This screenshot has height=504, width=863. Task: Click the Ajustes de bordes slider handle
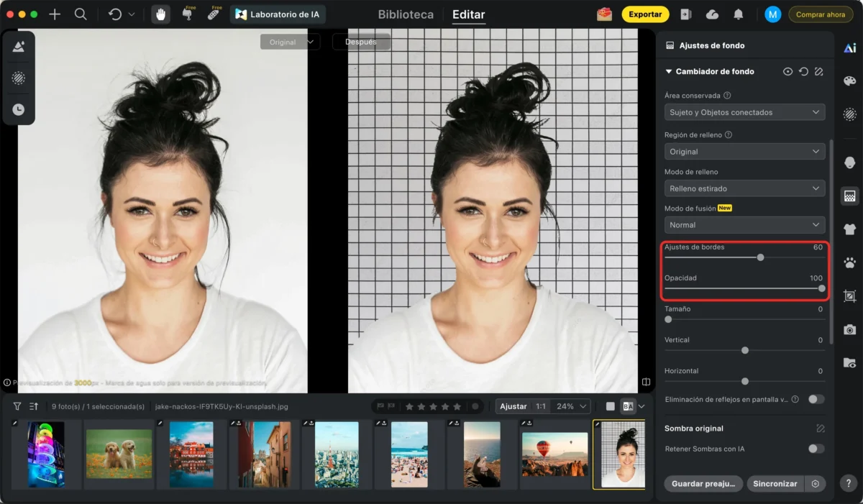(760, 257)
